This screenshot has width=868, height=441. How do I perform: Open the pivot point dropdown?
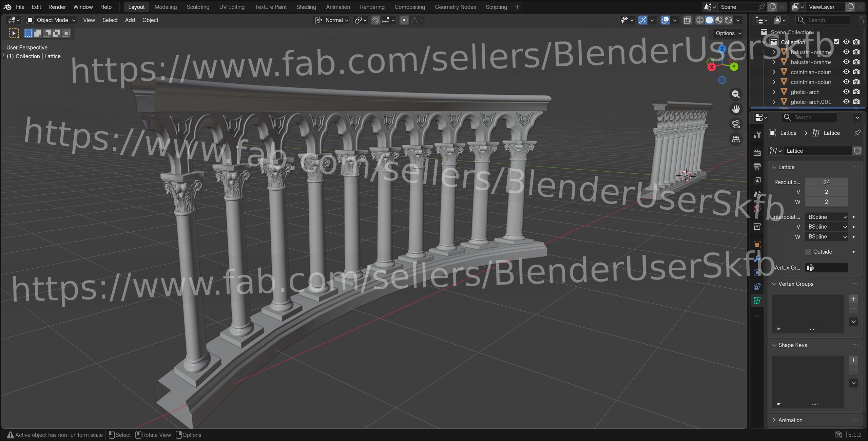click(360, 20)
